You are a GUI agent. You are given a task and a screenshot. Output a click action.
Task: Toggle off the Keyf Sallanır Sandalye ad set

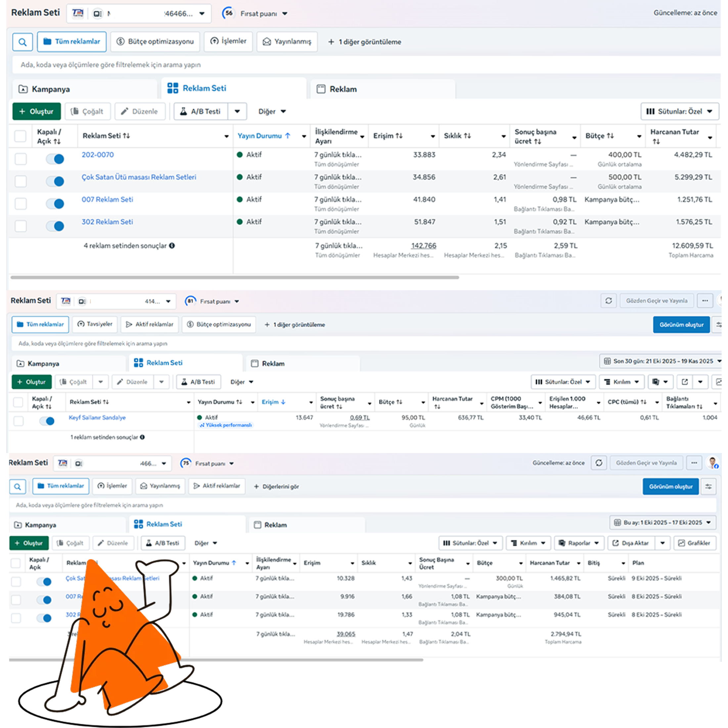(47, 421)
